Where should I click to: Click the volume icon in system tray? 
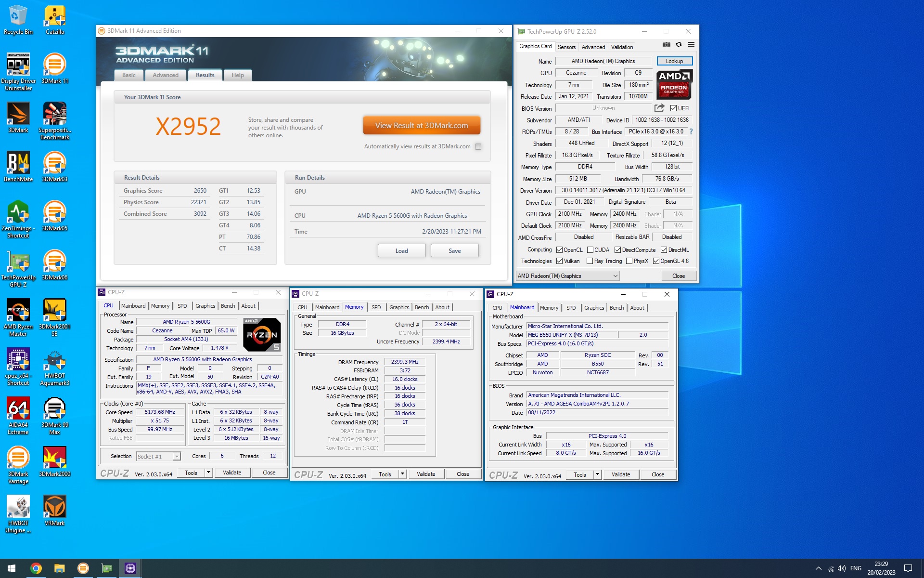(x=842, y=568)
